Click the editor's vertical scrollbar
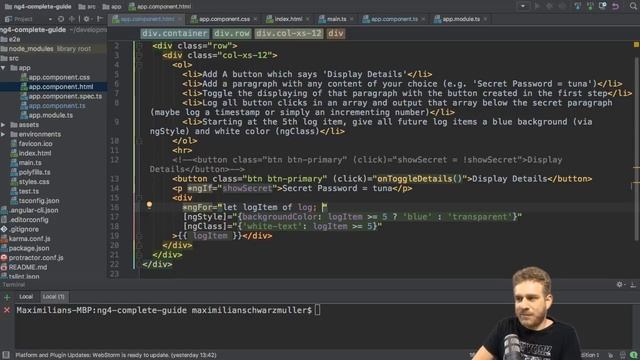 tap(637, 149)
